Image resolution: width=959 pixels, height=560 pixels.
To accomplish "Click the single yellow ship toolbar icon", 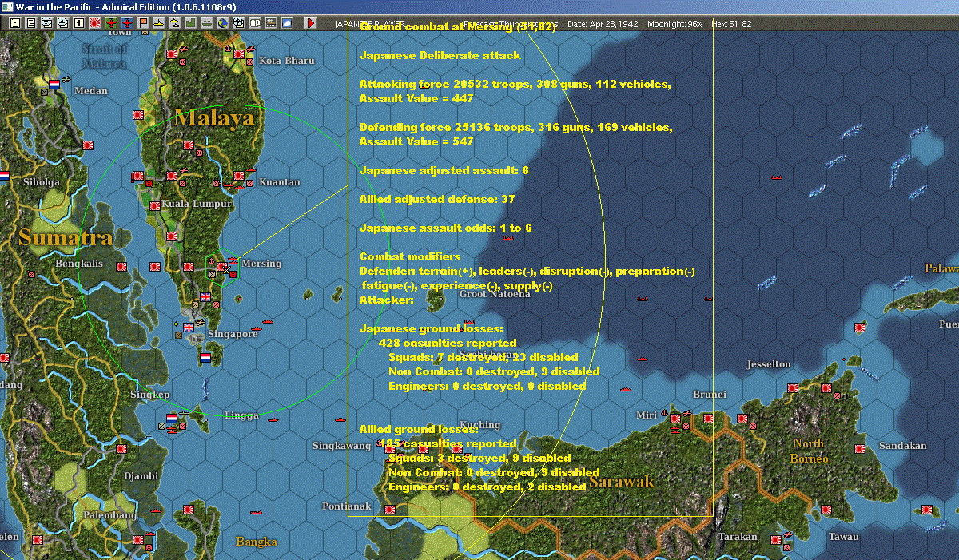I will pos(159,23).
